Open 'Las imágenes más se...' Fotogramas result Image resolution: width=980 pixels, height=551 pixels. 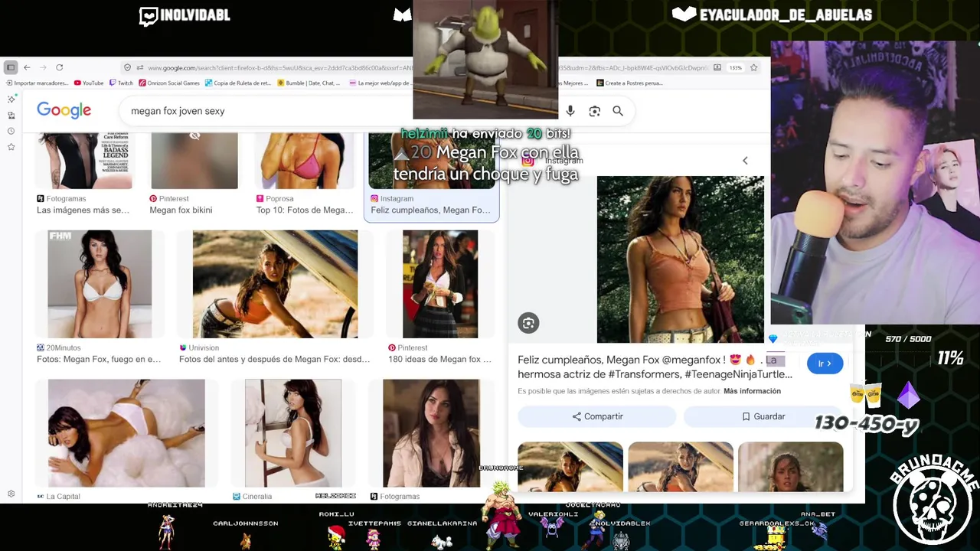83,210
